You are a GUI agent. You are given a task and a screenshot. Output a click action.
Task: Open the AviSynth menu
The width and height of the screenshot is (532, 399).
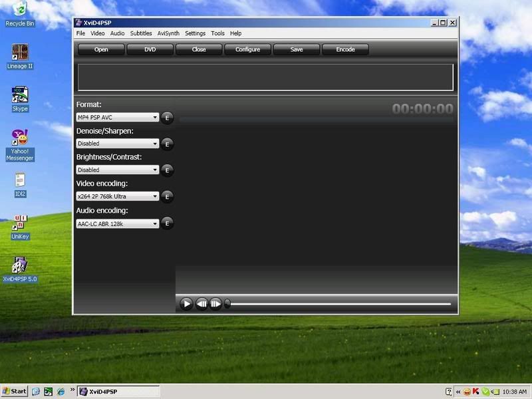168,33
